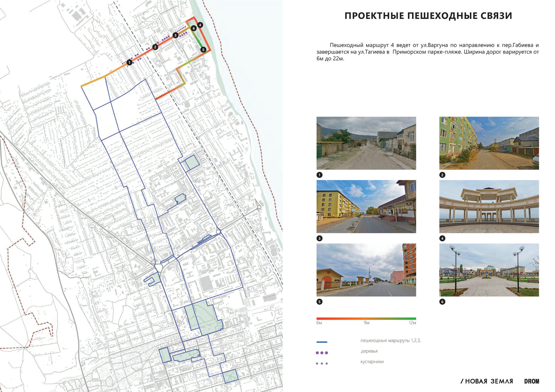Click the blue line legend symbol
Viewport: 555px width, 392px height.
322,342
